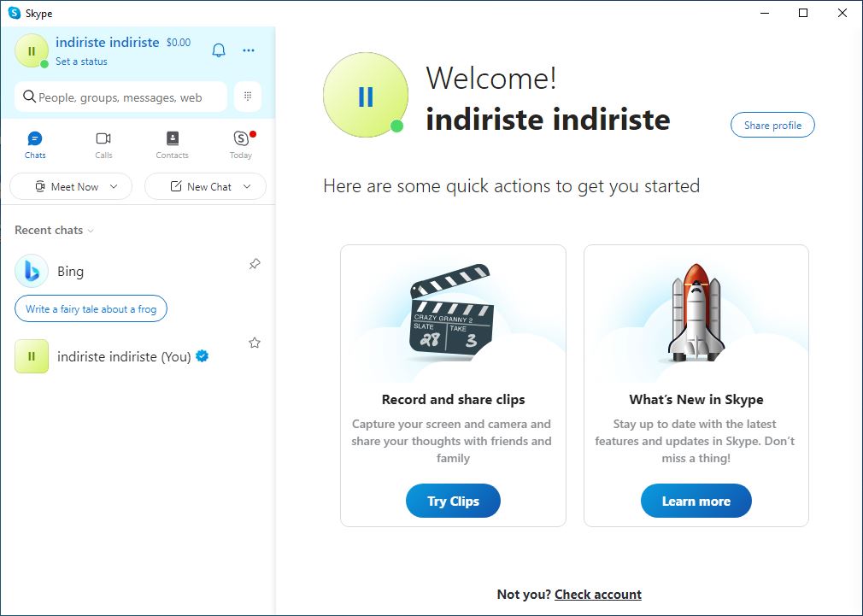863x616 pixels.
Task: Click the space shuttle illustration
Action: (696, 312)
